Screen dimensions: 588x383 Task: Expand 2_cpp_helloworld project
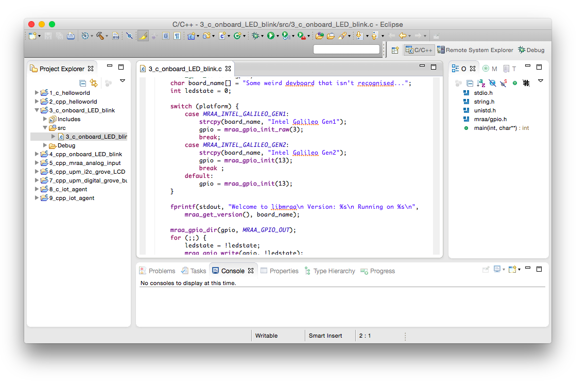coord(37,102)
